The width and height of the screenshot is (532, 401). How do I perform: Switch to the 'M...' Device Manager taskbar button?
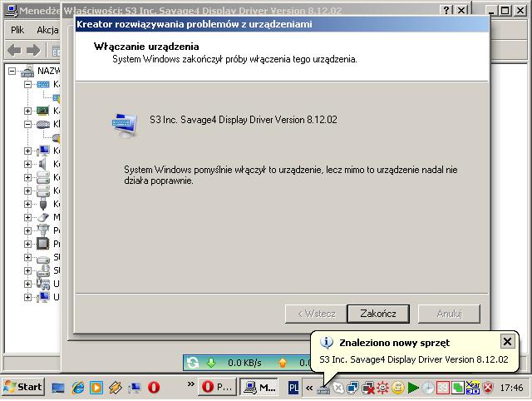coord(259,387)
